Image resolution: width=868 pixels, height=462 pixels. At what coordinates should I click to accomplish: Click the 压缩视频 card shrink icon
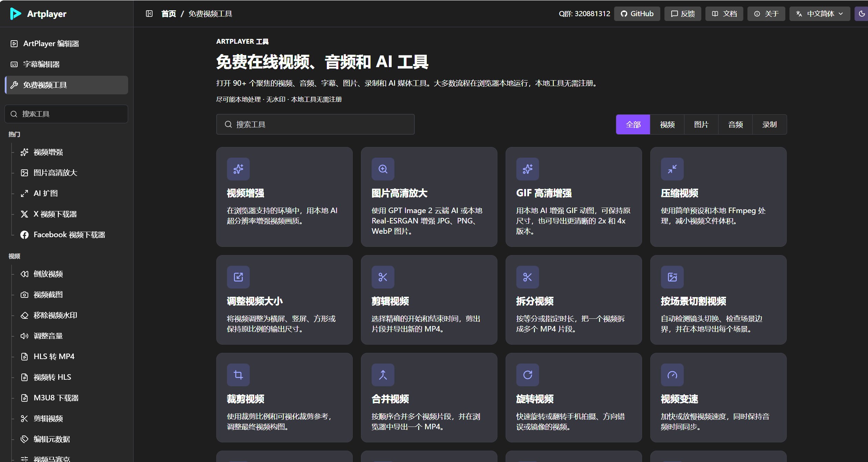pyautogui.click(x=672, y=169)
